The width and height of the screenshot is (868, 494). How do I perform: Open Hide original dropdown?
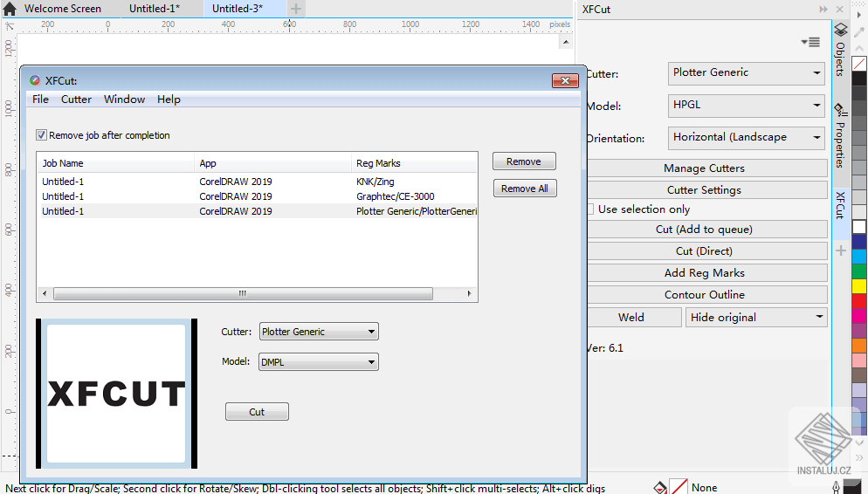pos(756,318)
